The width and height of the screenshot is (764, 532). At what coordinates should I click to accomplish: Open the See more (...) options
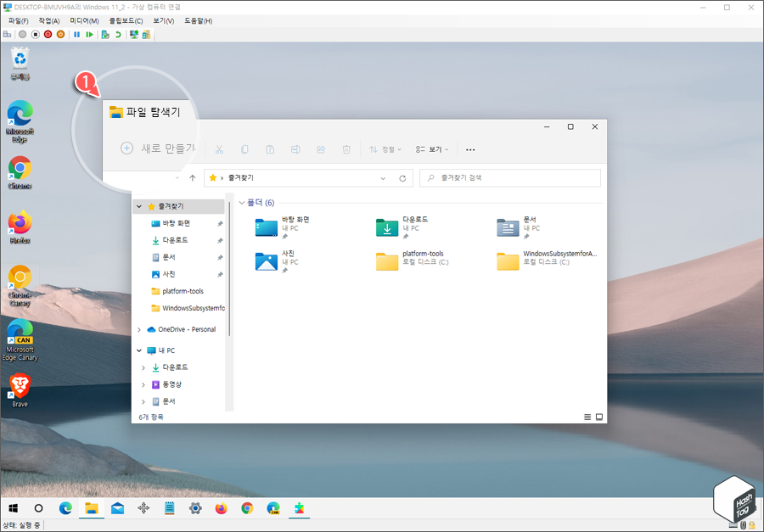pos(470,149)
